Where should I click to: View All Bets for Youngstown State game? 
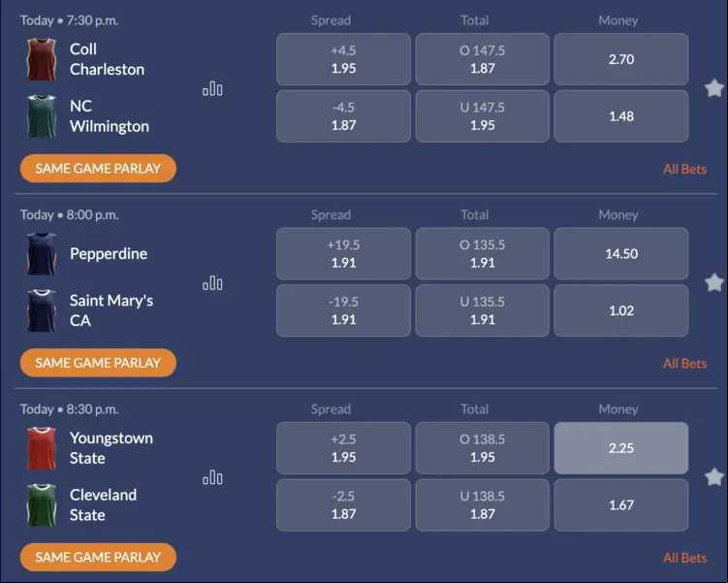tap(684, 558)
